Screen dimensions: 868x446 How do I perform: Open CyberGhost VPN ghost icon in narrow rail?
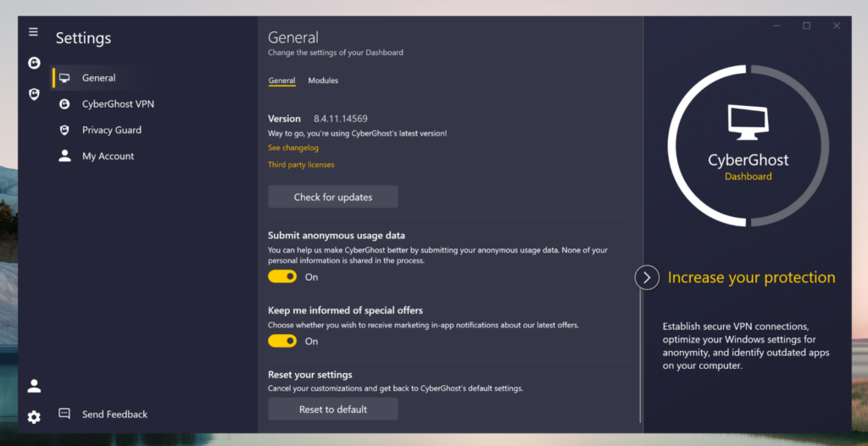(x=34, y=63)
